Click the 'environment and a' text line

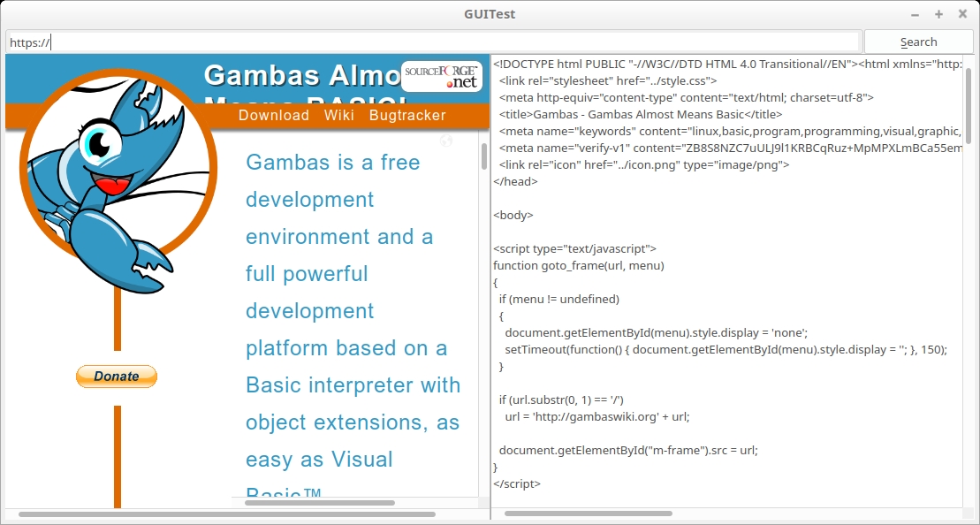pos(339,237)
